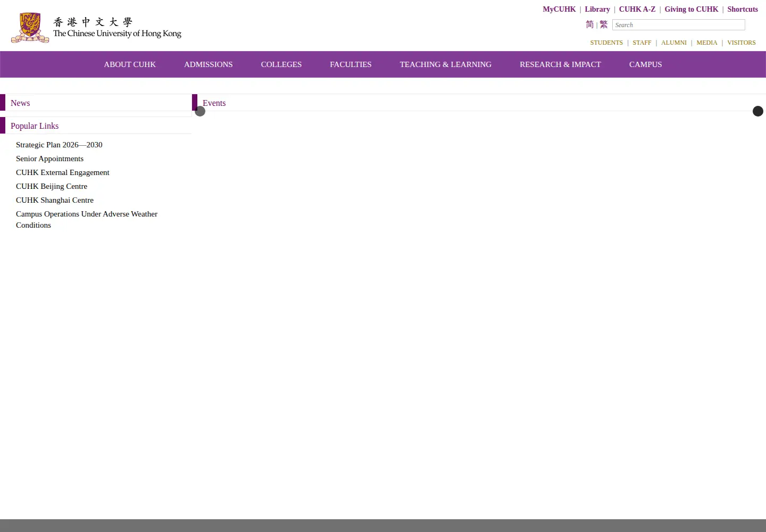Switch to Simplified Chinese (简)

(589, 24)
